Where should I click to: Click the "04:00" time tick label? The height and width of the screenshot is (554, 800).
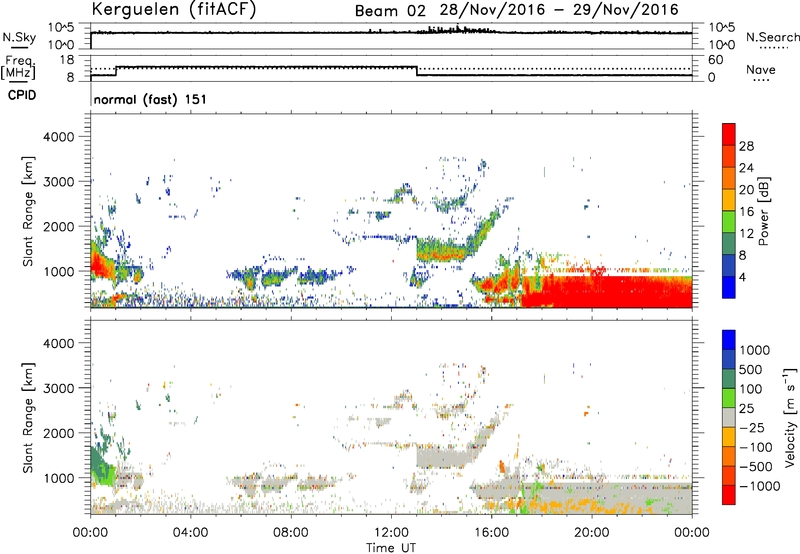coord(190,533)
